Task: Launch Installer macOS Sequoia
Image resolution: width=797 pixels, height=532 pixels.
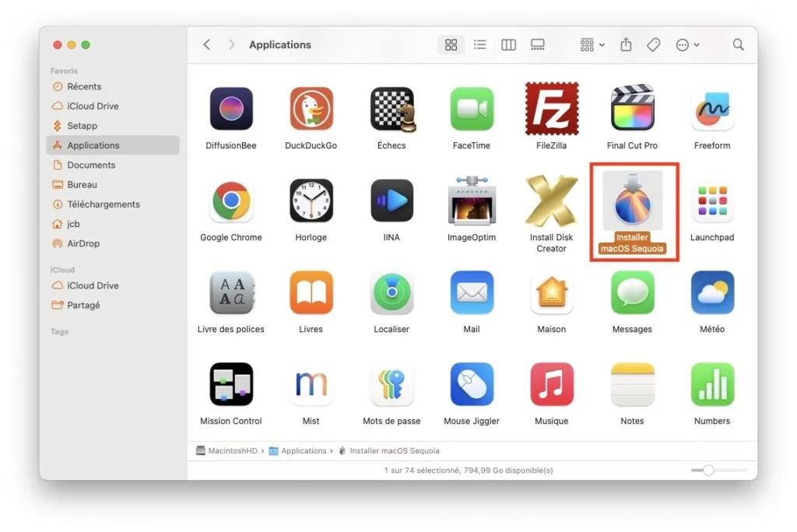Action: [x=632, y=199]
